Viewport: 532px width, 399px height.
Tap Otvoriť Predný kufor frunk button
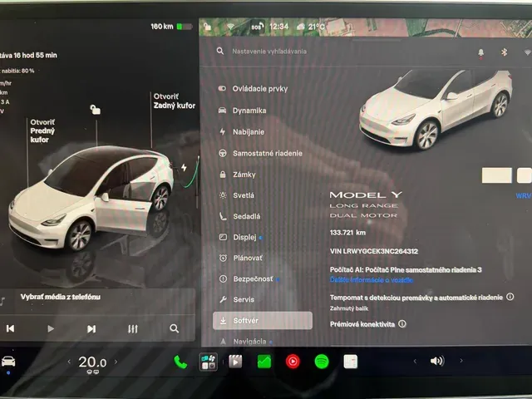tap(42, 131)
